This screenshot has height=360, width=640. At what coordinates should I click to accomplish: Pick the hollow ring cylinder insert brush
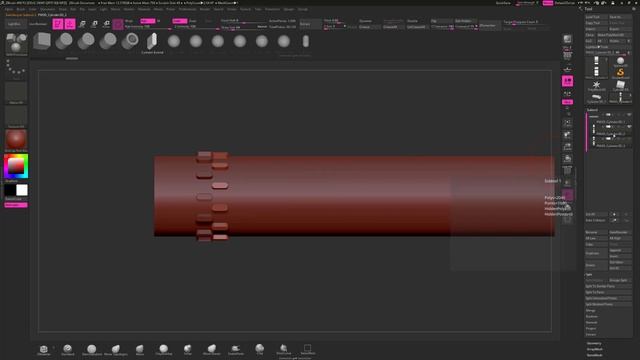coord(130,41)
